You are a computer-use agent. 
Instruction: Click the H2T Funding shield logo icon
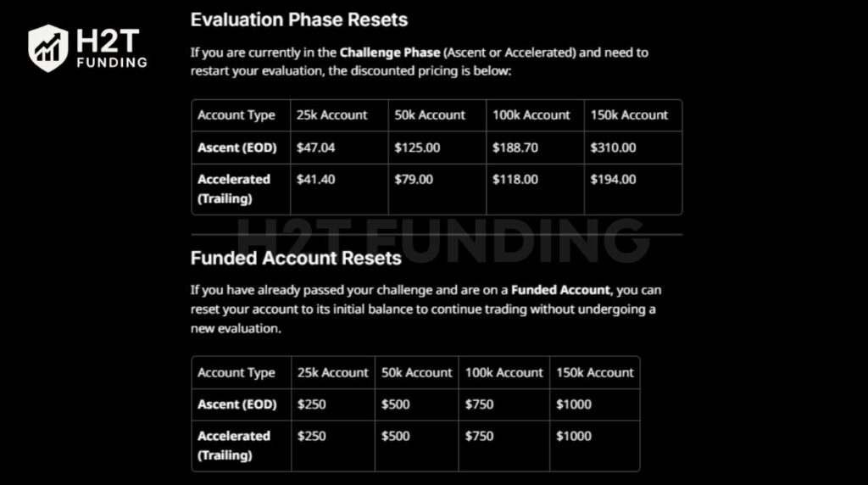pos(48,48)
